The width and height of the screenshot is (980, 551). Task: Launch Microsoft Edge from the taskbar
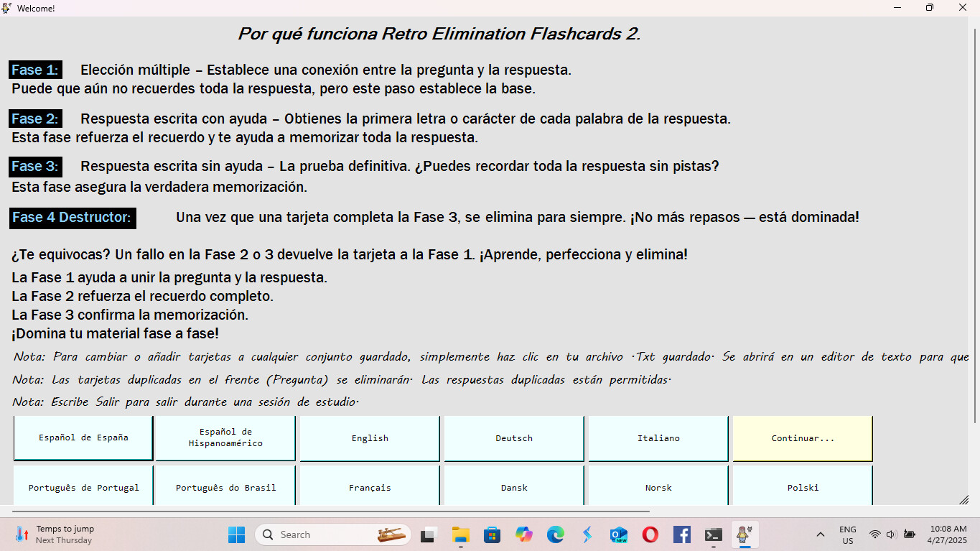(555, 534)
